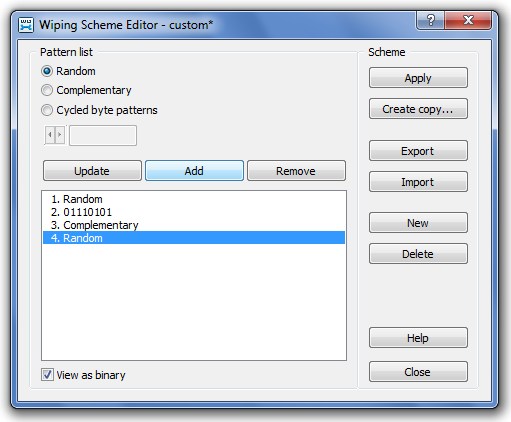Remove the selected pattern

(296, 171)
